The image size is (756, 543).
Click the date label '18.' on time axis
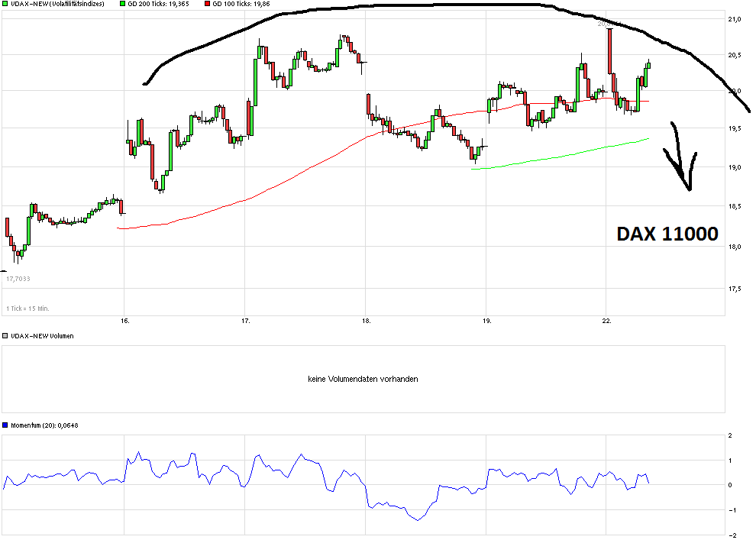366,321
